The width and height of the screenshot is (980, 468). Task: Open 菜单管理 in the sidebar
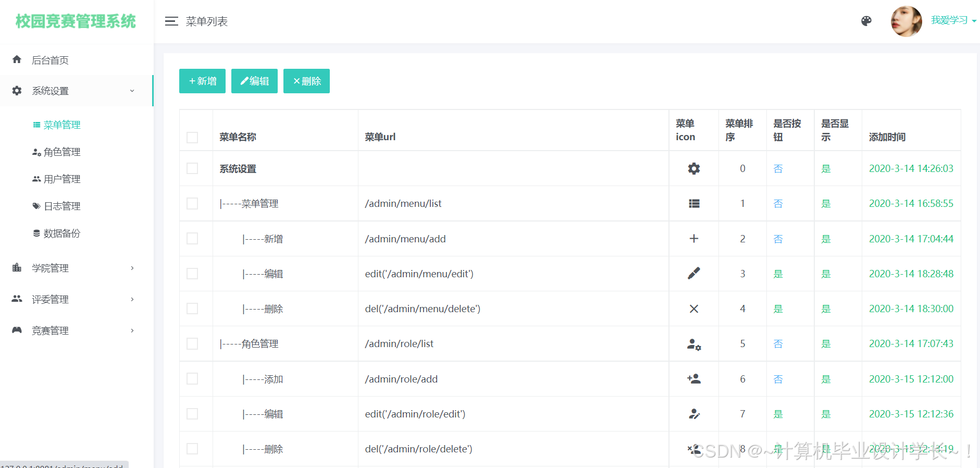coord(57,125)
